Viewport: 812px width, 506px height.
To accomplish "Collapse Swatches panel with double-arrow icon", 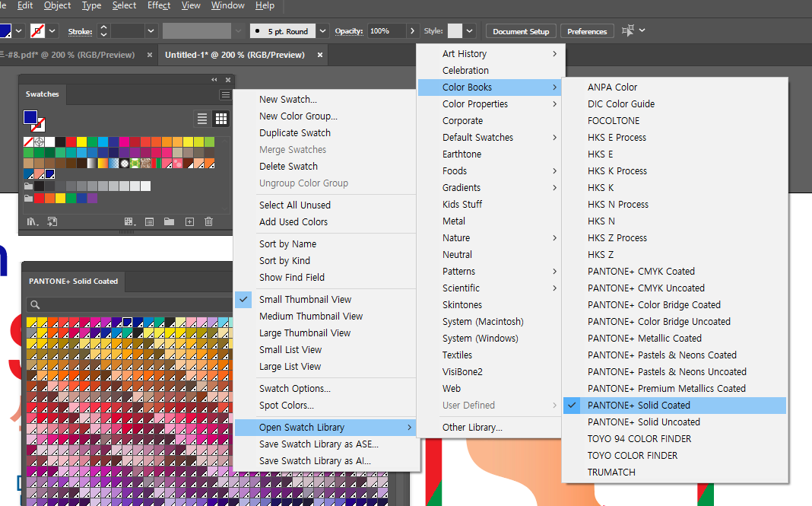I will [214, 80].
